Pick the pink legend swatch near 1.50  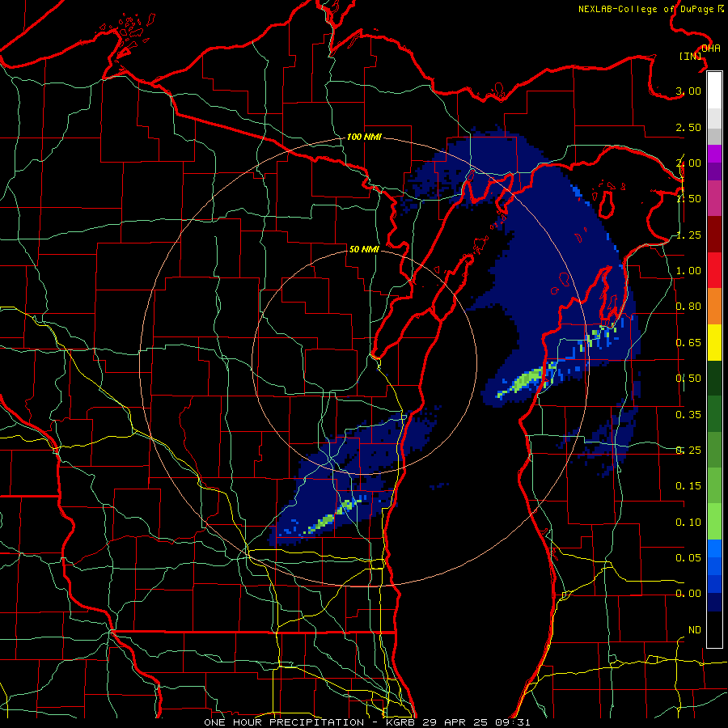pyautogui.click(x=714, y=198)
